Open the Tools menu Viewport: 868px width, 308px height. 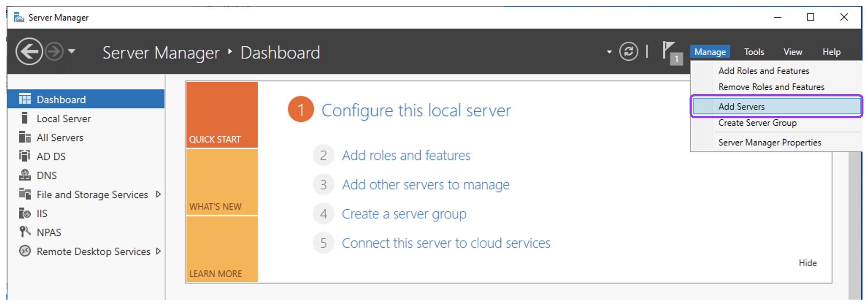754,52
